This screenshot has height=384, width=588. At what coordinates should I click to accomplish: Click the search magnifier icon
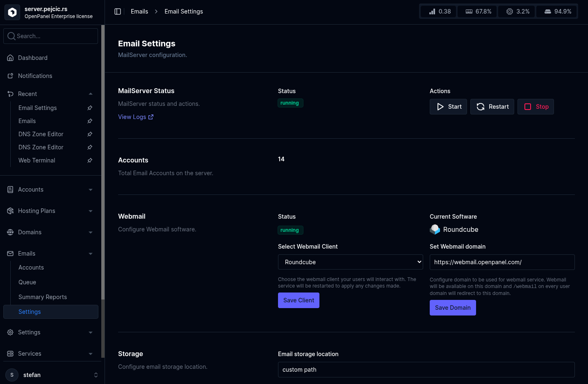(x=11, y=36)
